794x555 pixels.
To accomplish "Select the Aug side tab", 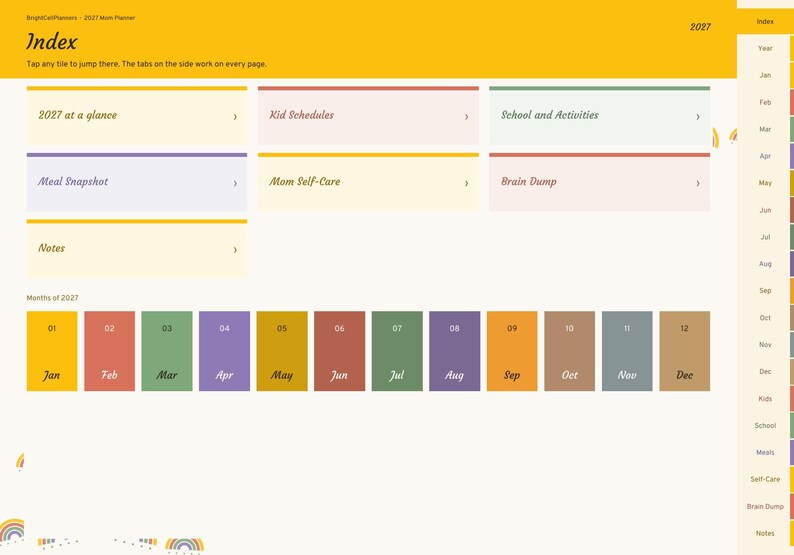I will point(765,264).
